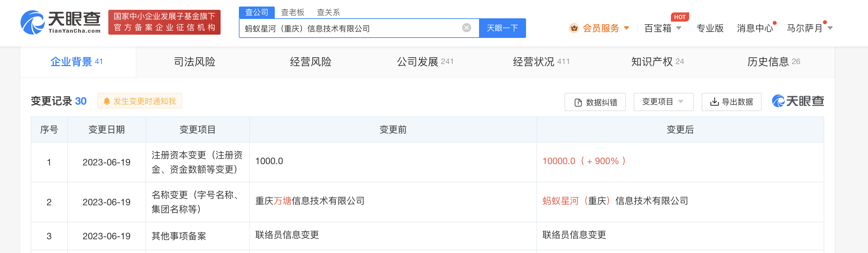This screenshot has width=868, height=253.
Task: Click the 变更记录 30 section heading
Action: (x=59, y=101)
